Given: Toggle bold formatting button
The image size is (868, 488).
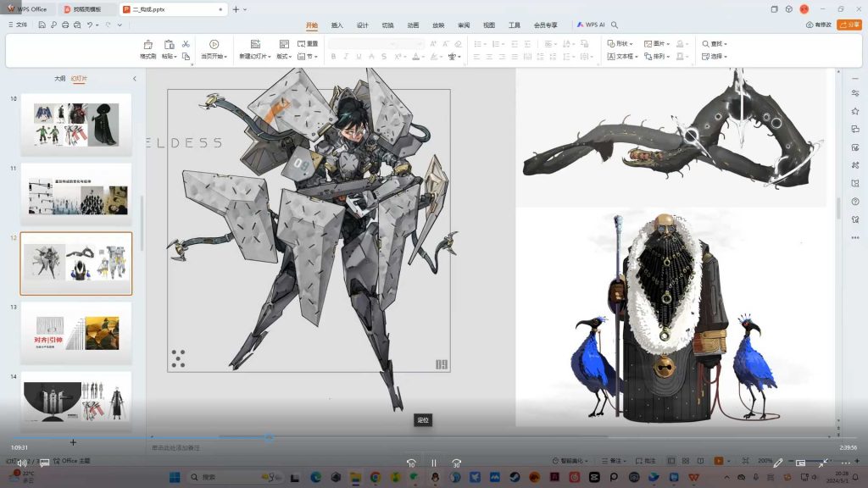Looking at the screenshot, I should click(x=333, y=57).
